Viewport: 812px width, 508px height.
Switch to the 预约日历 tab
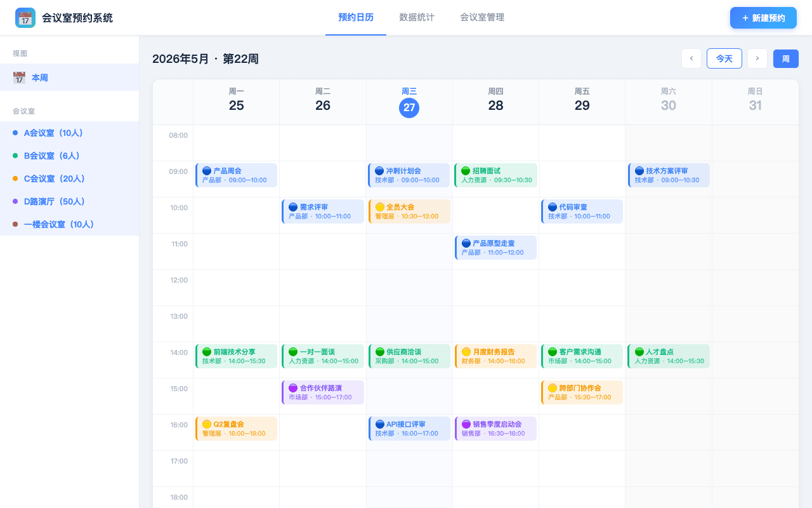356,18
